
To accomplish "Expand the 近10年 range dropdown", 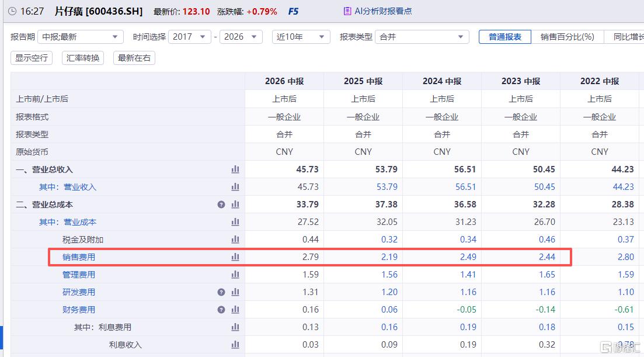I will tap(301, 37).
